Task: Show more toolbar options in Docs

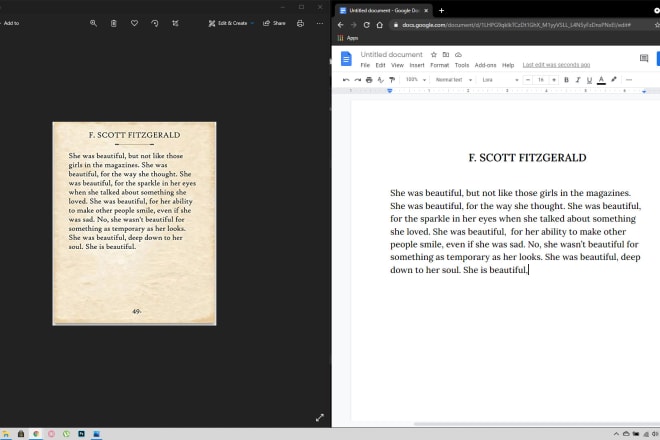Action: [x=629, y=80]
